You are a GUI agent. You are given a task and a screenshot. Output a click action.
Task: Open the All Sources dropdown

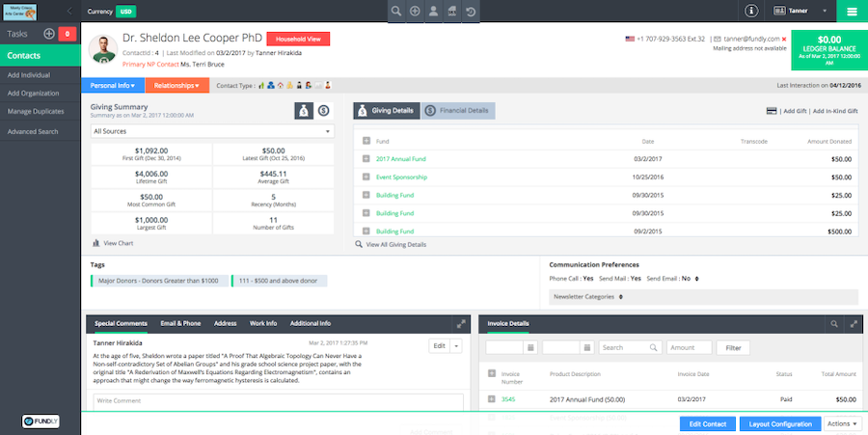[x=212, y=131]
